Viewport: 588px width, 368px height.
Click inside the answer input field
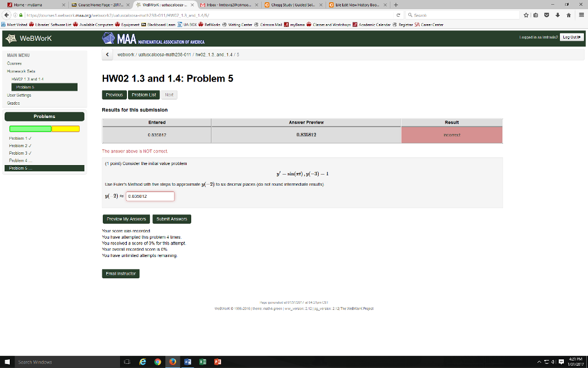tap(150, 195)
